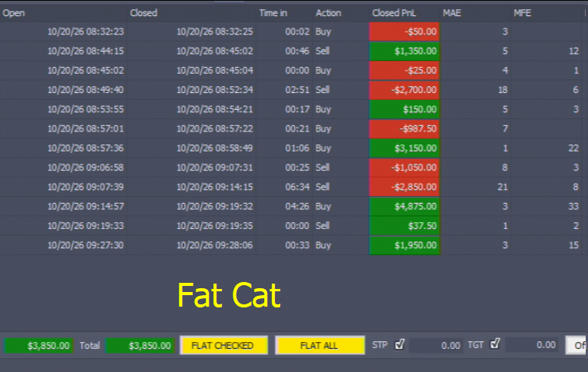Click the FLAT CHECKED button

tap(224, 345)
